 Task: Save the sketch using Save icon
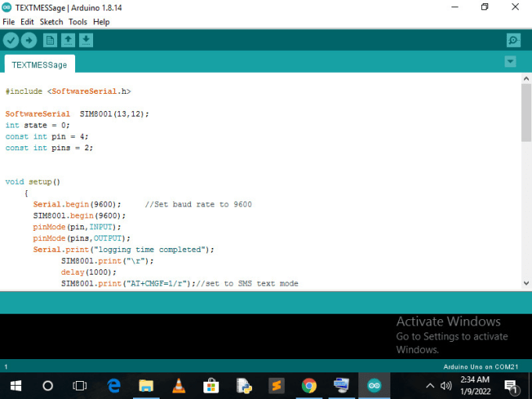point(86,41)
